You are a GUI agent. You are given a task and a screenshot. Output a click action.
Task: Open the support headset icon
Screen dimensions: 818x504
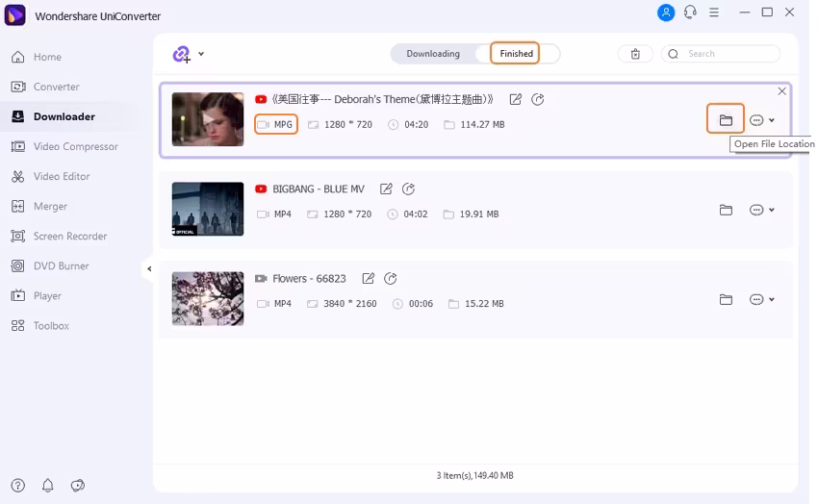pos(690,12)
